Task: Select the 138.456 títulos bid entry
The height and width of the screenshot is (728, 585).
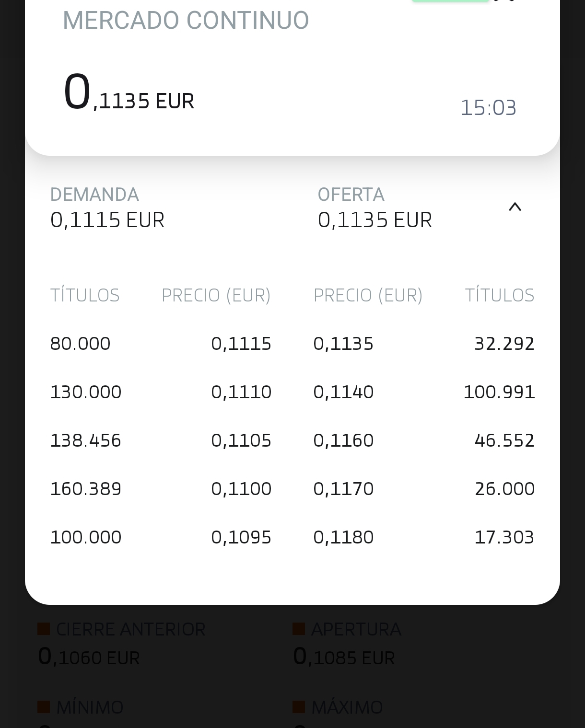Action: click(x=86, y=440)
